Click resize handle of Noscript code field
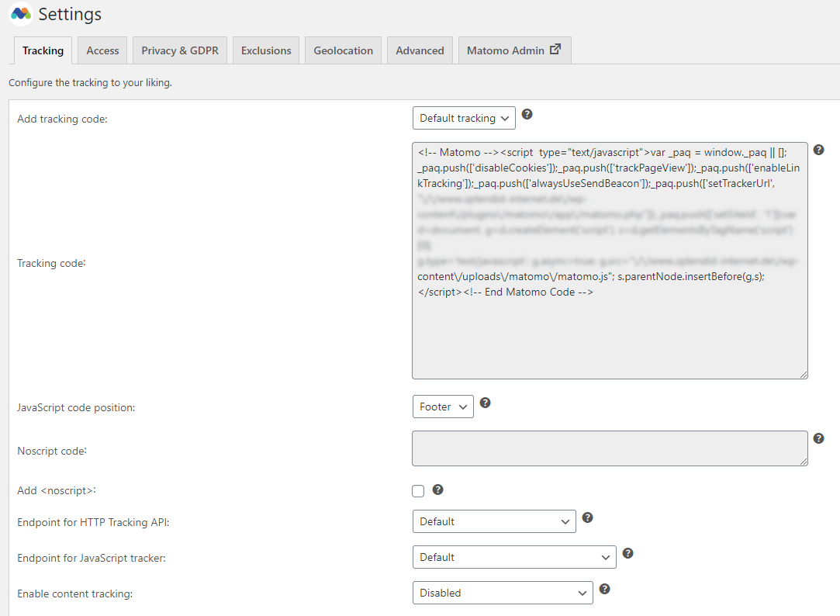Screen dimensions: 840x616 [x=804, y=462]
